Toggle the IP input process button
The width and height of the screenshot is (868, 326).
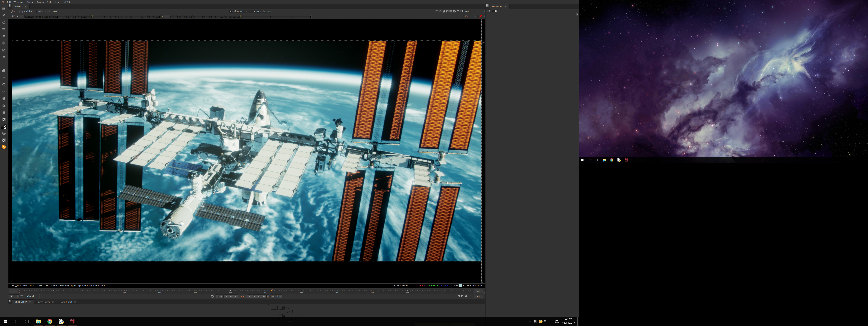click(x=49, y=11)
